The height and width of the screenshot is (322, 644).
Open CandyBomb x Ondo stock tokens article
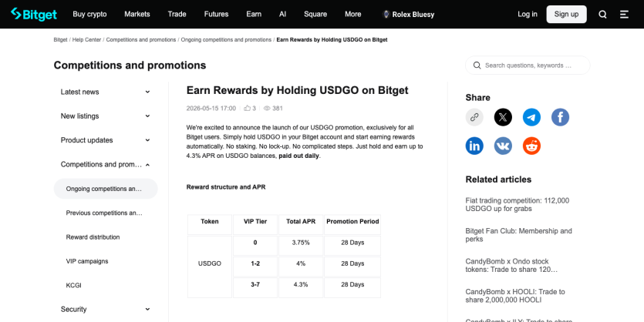(511, 266)
